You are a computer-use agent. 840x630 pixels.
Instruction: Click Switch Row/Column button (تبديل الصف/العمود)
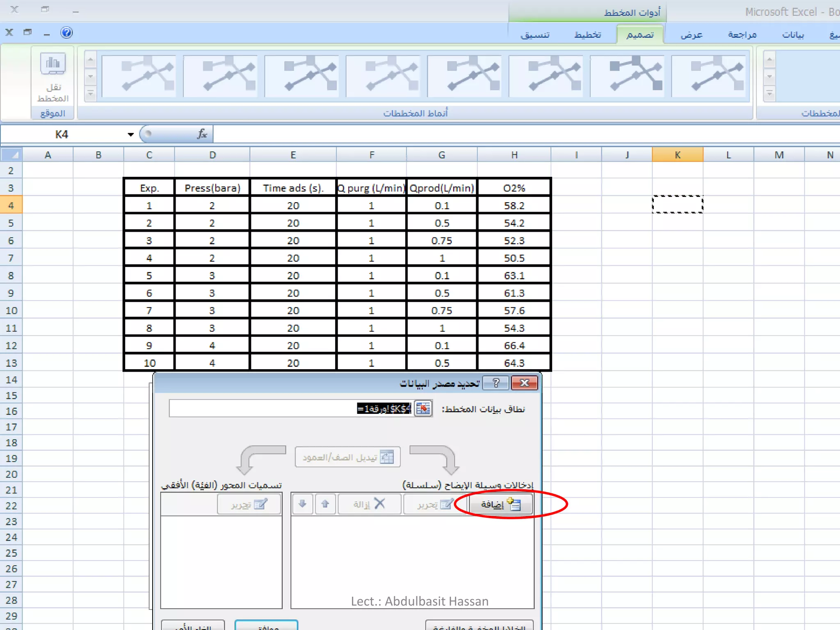tap(347, 457)
